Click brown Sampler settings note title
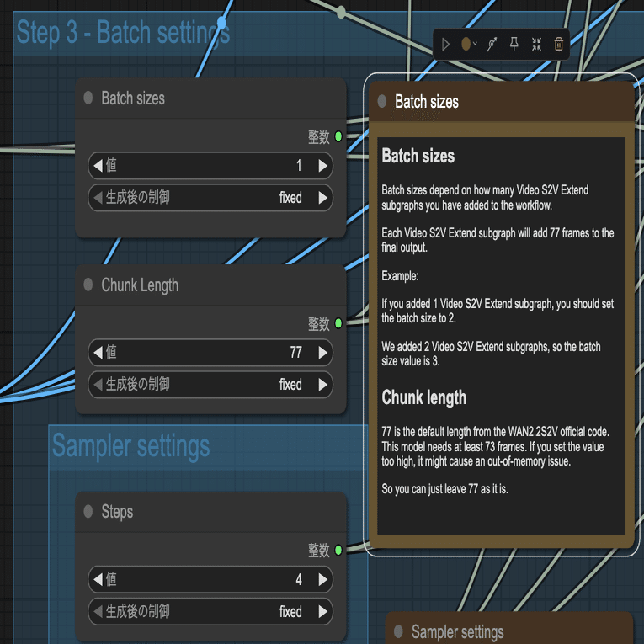This screenshot has width=644, height=644. pyautogui.click(x=458, y=632)
